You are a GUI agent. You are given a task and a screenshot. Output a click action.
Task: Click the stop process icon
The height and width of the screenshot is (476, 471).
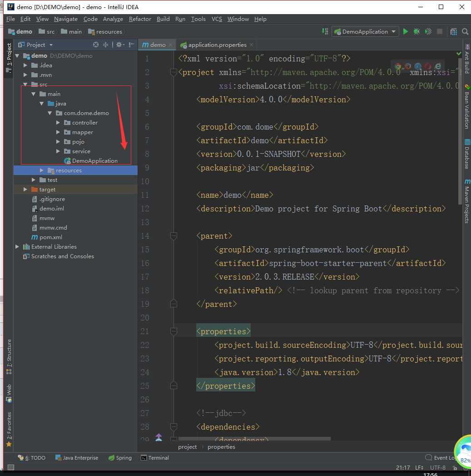click(x=440, y=31)
